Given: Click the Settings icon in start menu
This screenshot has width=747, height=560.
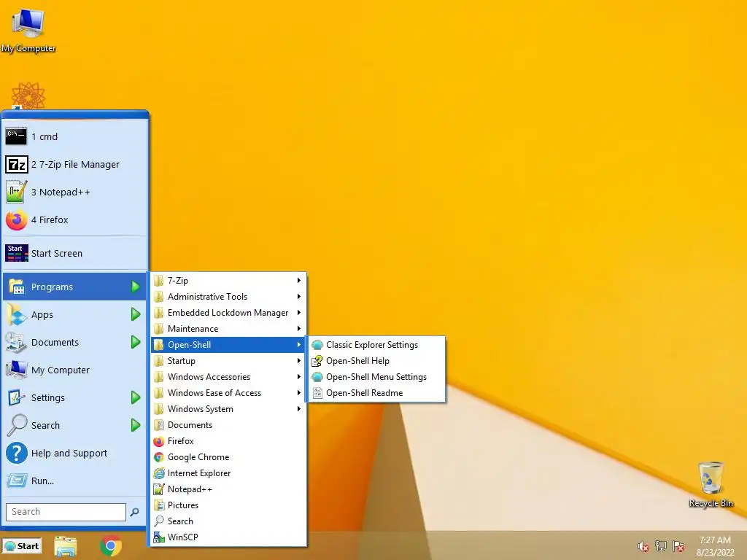Looking at the screenshot, I should pos(16,397).
